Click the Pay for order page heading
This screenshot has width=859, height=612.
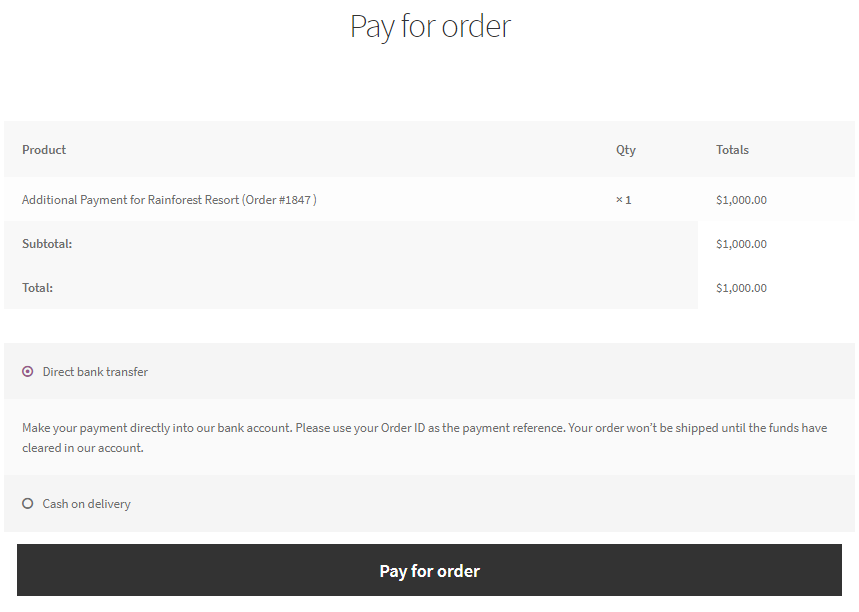[x=430, y=26]
